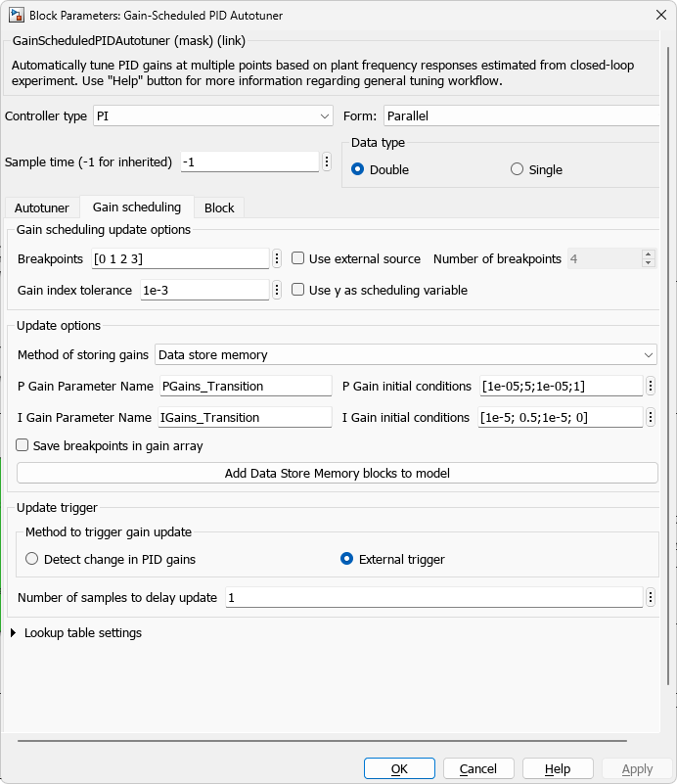
Task: Open options for I Gain initial conditions
Action: 651,417
